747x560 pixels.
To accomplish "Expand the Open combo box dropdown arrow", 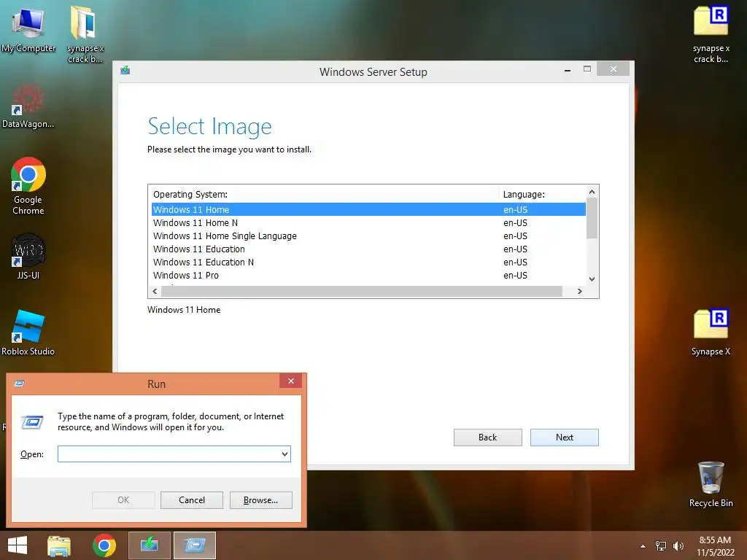I will [x=285, y=454].
